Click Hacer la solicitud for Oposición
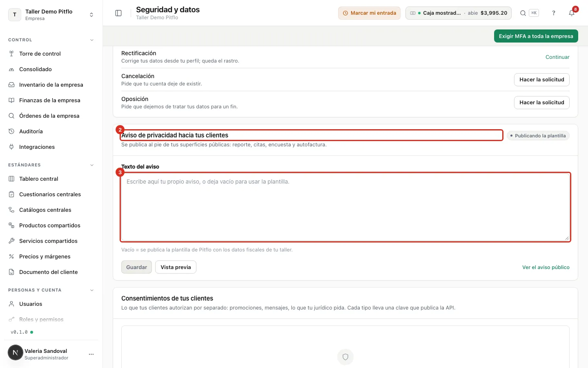This screenshot has height=368, width=588. [x=541, y=103]
